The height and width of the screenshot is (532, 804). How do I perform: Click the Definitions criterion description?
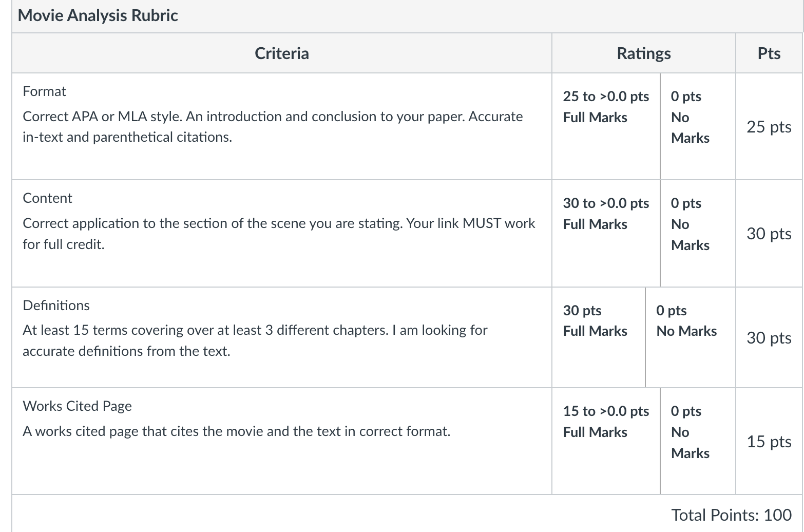(255, 340)
